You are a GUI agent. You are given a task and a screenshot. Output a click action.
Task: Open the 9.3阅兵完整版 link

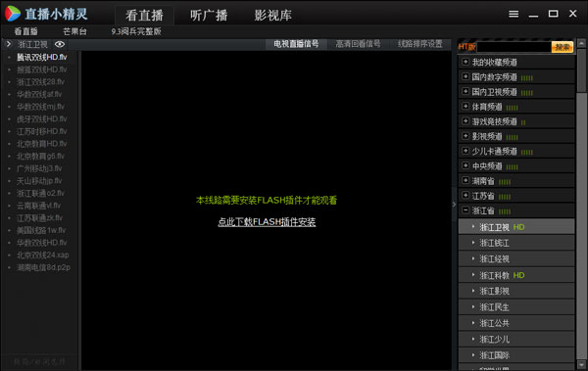[x=136, y=31]
